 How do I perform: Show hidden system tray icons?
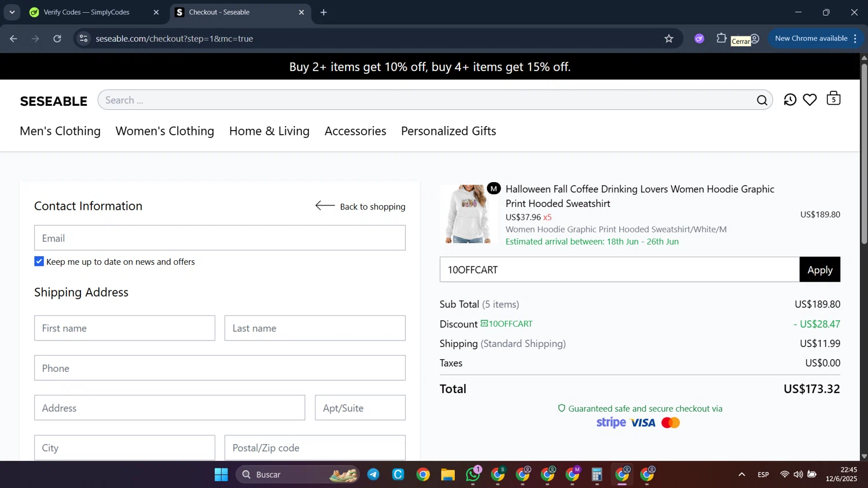pyautogui.click(x=742, y=475)
